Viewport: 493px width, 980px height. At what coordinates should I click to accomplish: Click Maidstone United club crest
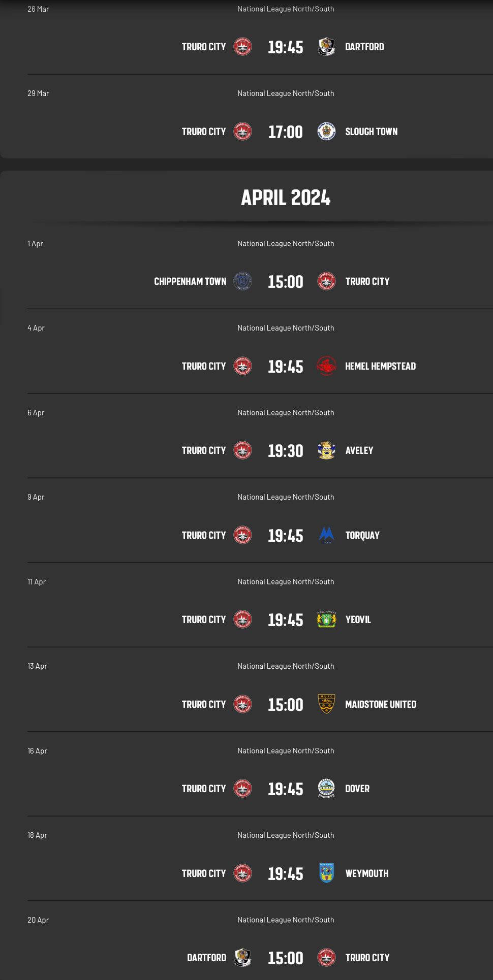click(326, 704)
